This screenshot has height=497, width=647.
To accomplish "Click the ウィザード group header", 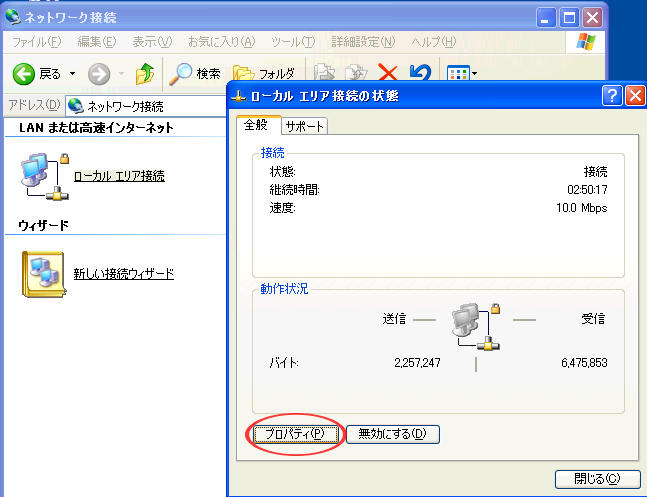I will pos(43,225).
